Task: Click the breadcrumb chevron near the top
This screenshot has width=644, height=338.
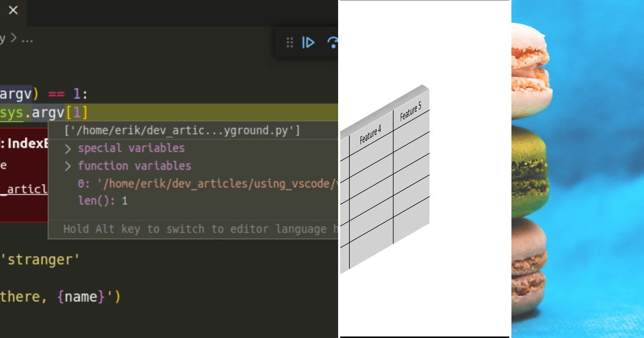Action: 13,38
